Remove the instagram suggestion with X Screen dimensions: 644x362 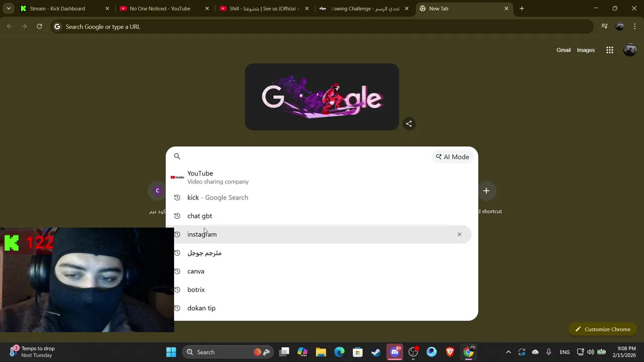click(x=459, y=234)
